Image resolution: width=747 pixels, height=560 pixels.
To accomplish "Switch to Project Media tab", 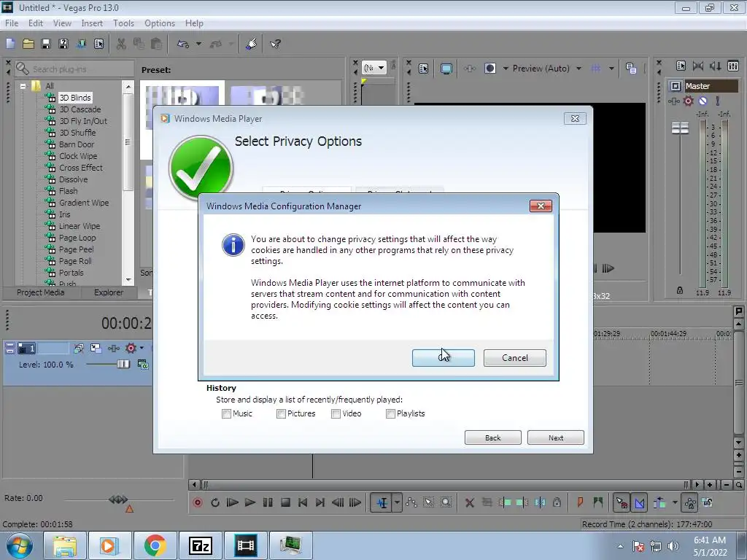I will pos(41,292).
